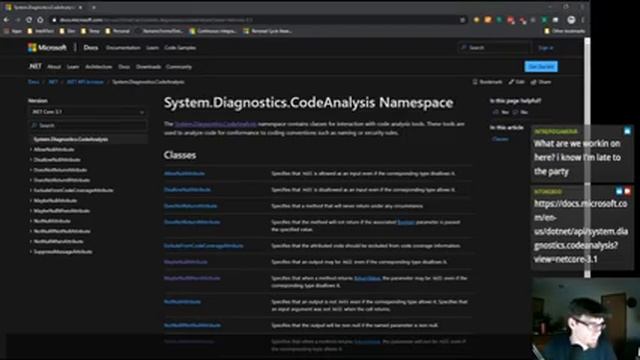Click Sign in
640x360 pixels.
546,48
